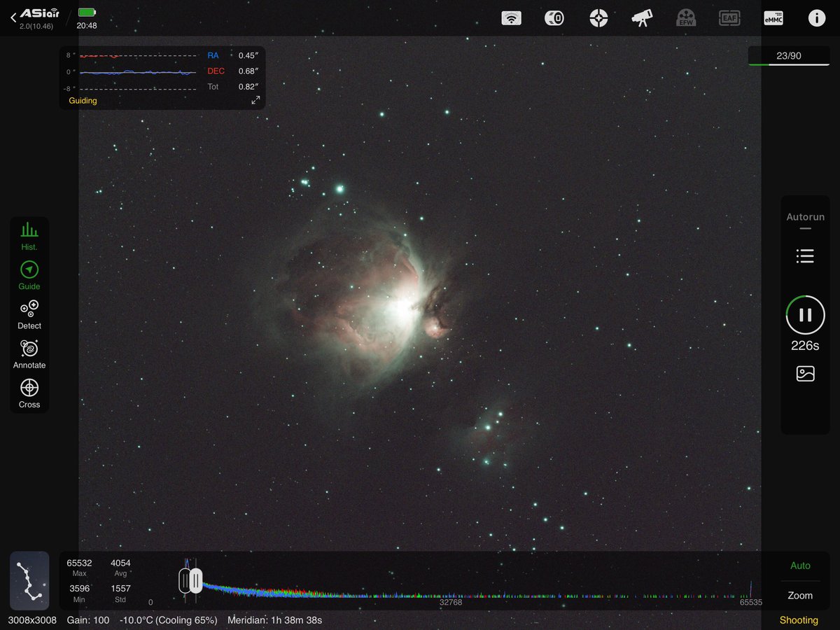Go back using the top-left chevron

click(x=13, y=18)
